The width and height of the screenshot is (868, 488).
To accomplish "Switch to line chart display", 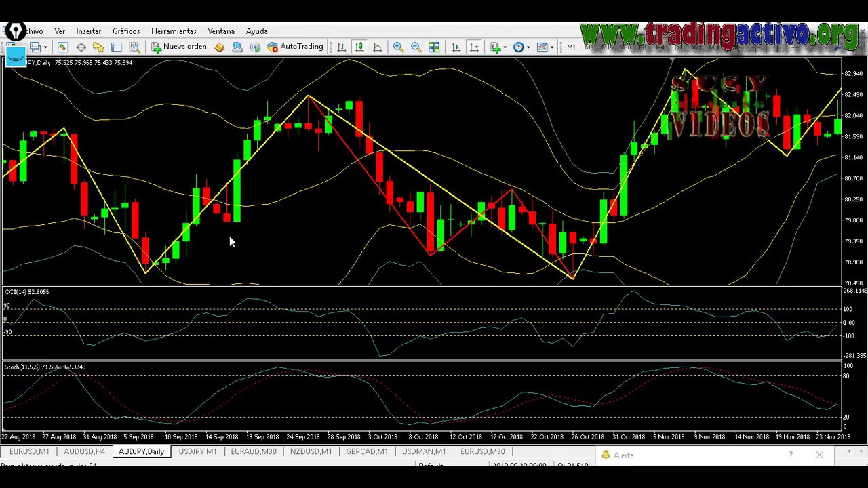I will [377, 47].
